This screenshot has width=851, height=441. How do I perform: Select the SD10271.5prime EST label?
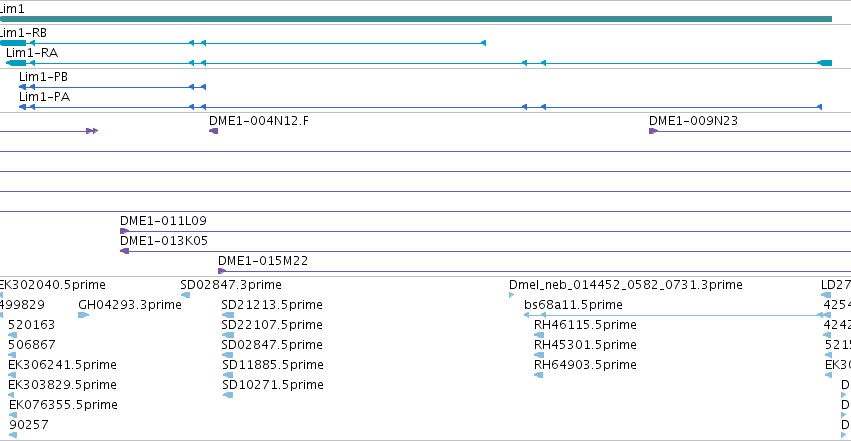(x=272, y=385)
